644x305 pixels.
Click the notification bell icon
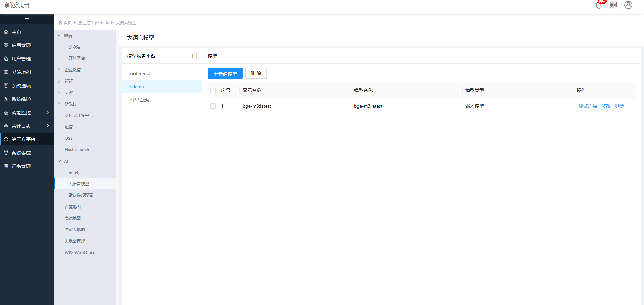(x=598, y=5)
